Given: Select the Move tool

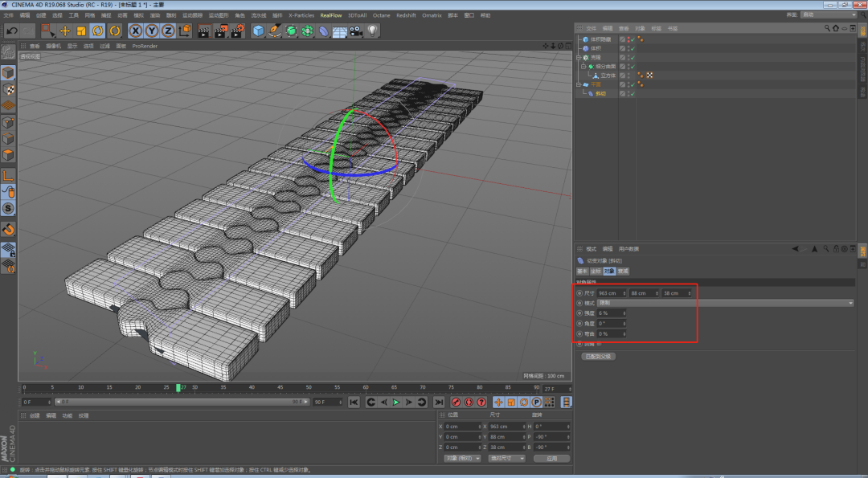Looking at the screenshot, I should tap(65, 31).
